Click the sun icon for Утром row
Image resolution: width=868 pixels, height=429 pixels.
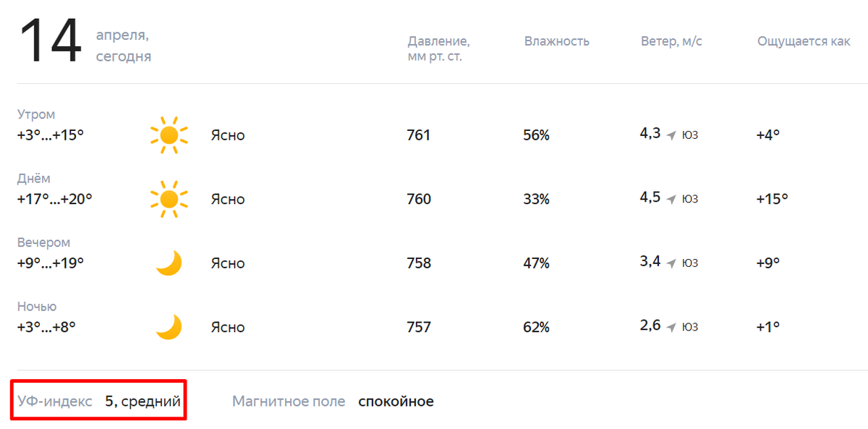coord(169,135)
